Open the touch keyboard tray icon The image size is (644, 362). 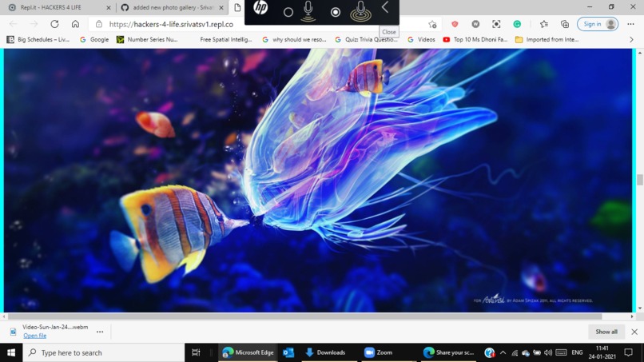[x=561, y=352]
